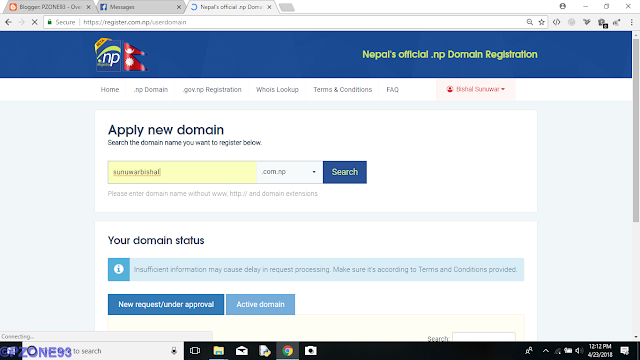The width and height of the screenshot is (640, 360).
Task: Open the FAQ menu item
Action: 392,89
